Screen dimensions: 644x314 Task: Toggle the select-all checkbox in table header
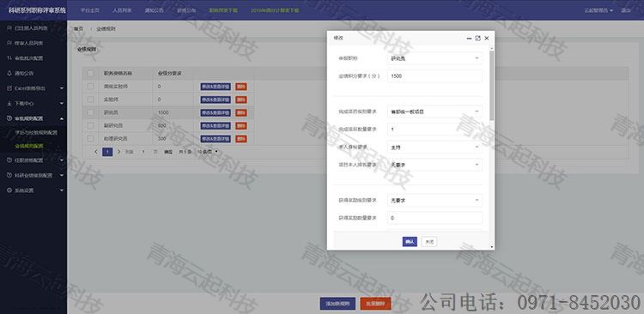pyautogui.click(x=90, y=74)
